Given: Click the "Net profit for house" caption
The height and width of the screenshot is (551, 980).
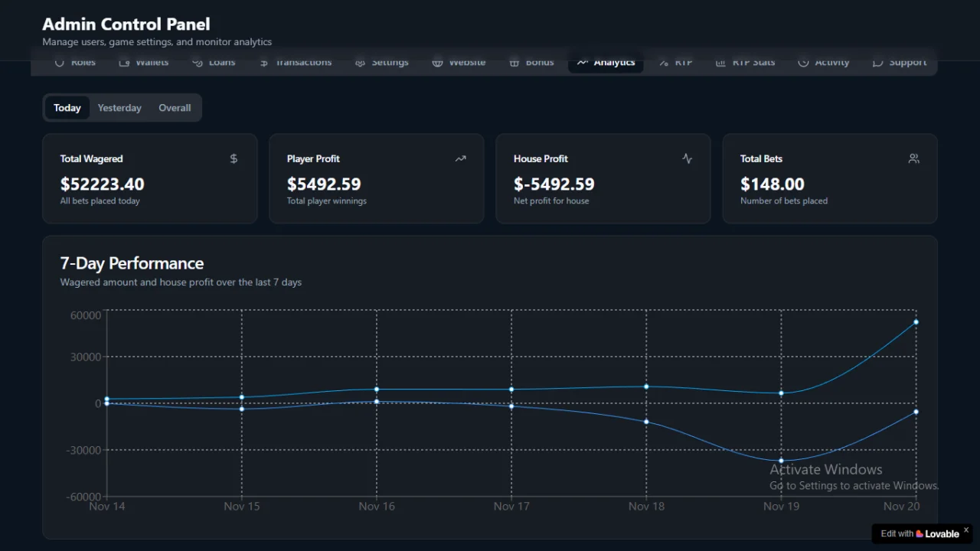Looking at the screenshot, I should point(551,201).
